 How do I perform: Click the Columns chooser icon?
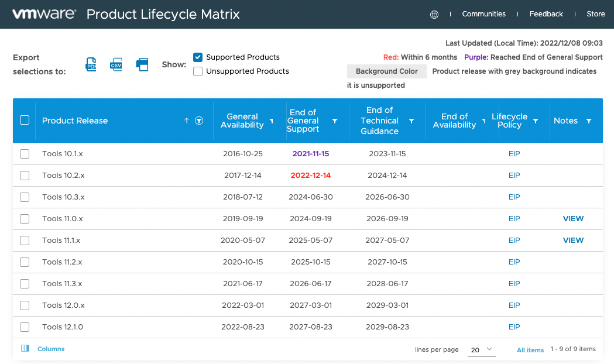point(25,348)
